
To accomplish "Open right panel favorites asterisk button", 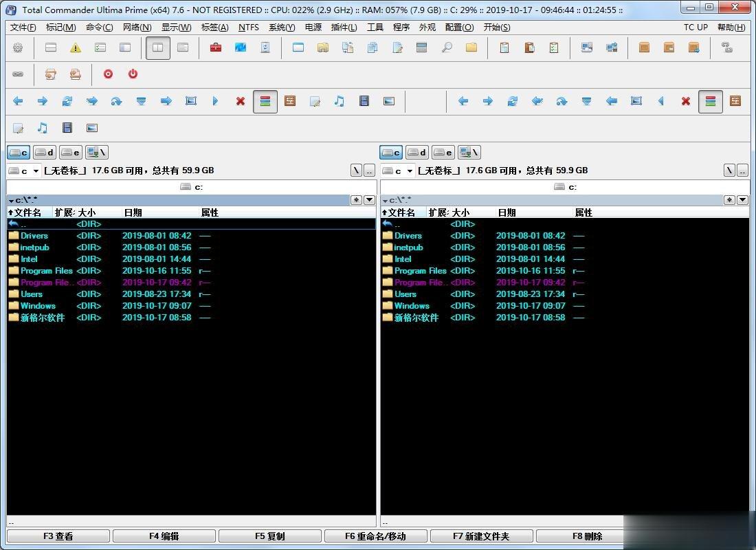I will click(x=729, y=200).
